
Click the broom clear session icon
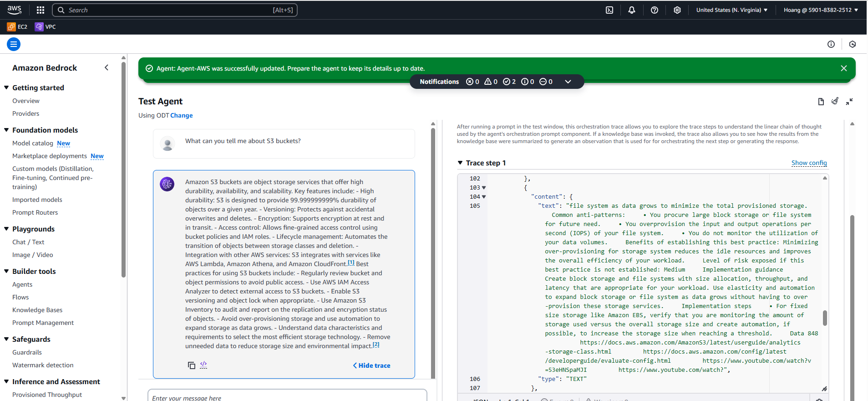[x=835, y=101]
